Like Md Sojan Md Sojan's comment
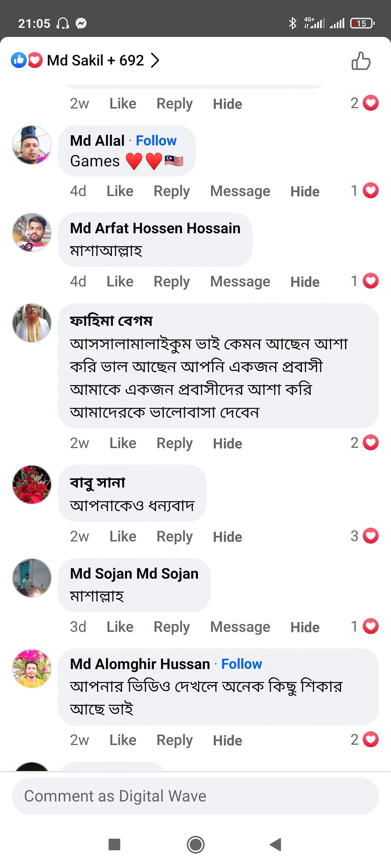This screenshot has width=391, height=868. click(120, 627)
